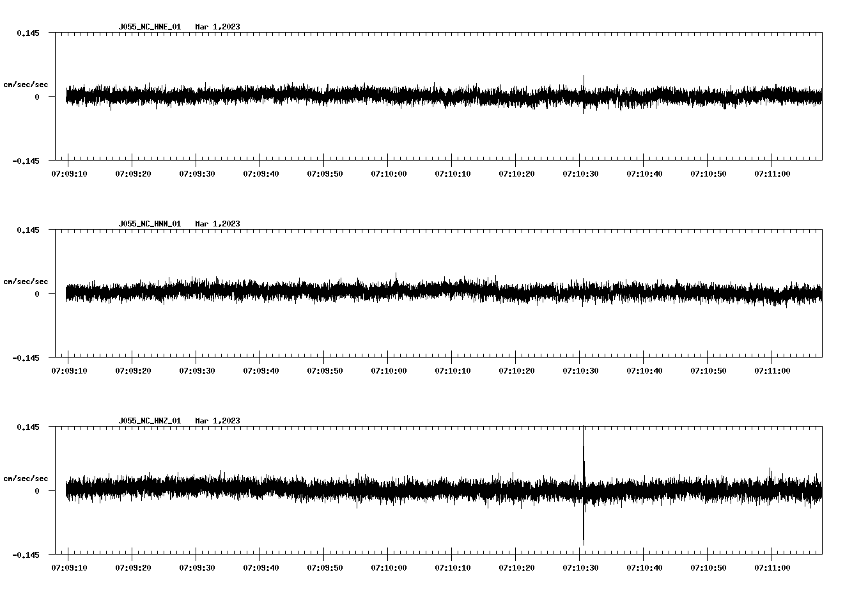
Task: Click the cm/sec/sec label on the HNZ plot
Action: (26, 477)
